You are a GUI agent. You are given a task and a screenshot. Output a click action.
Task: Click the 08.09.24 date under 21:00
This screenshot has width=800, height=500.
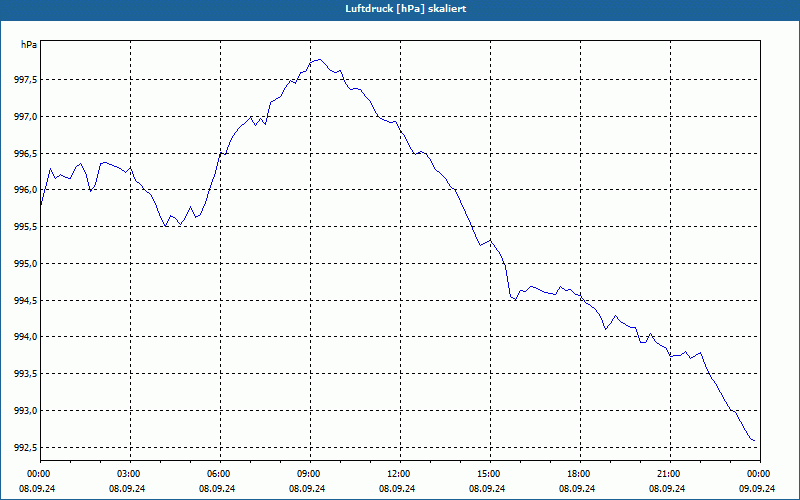[x=666, y=488]
